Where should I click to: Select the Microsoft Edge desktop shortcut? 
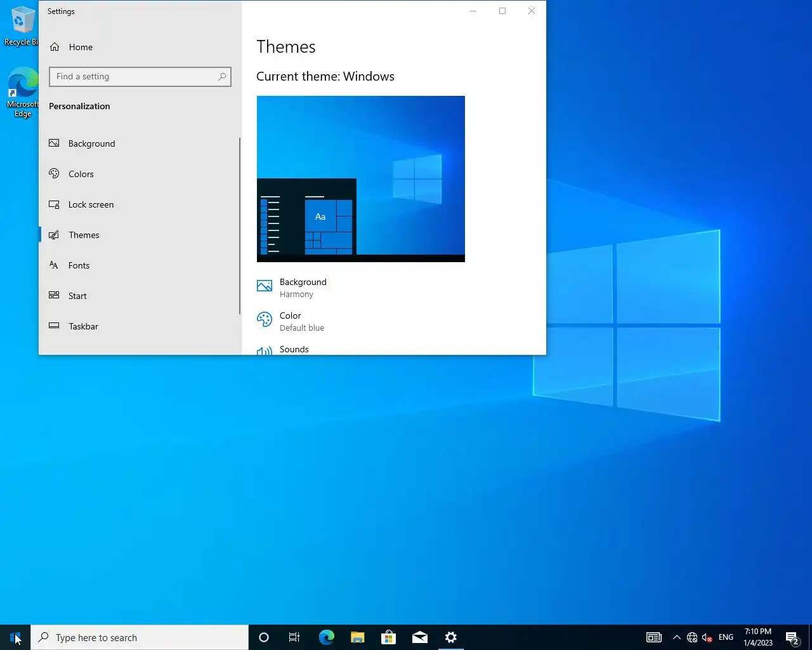tap(23, 93)
